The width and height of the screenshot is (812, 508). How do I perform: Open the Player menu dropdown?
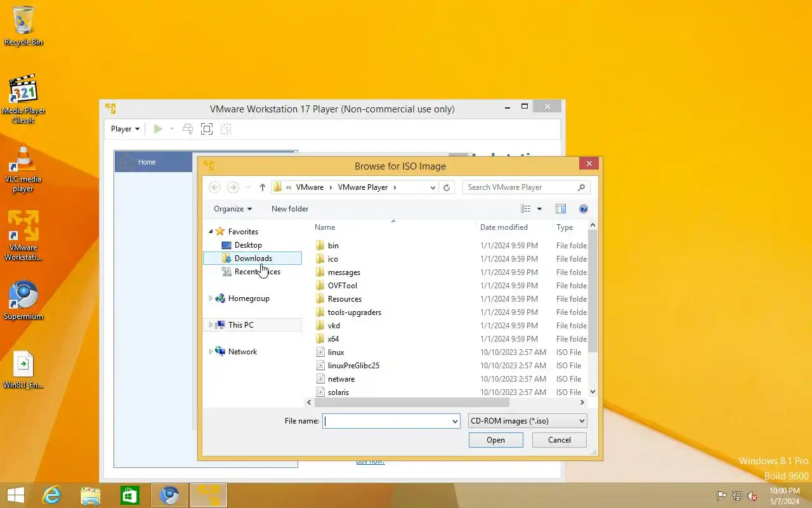tap(125, 129)
